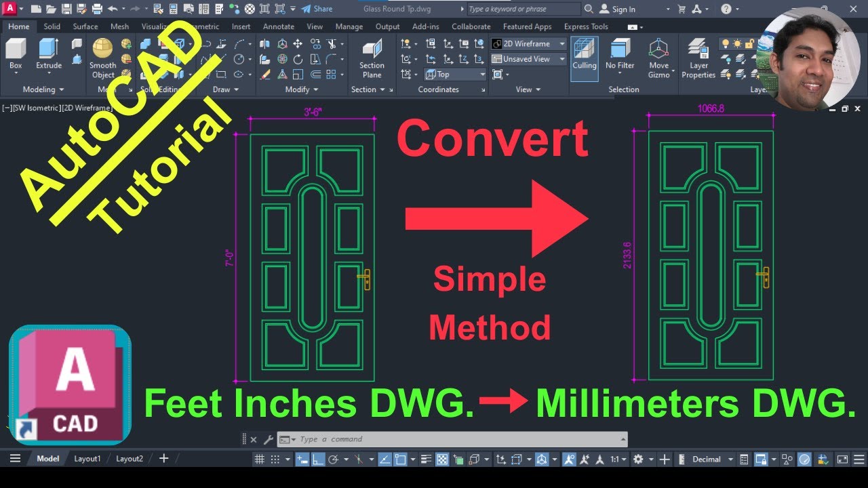Choose the Extrude tool
Viewport: 868px width, 488px height.
pyautogui.click(x=49, y=54)
